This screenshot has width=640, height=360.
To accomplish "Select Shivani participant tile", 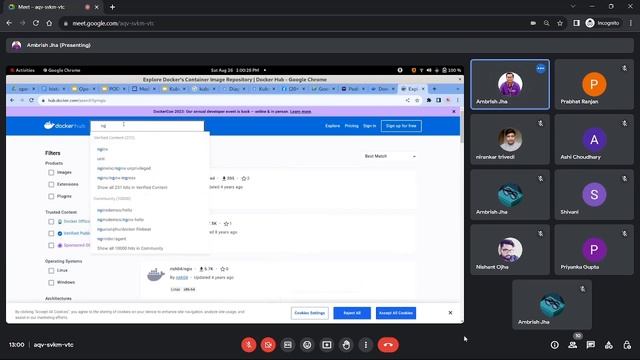I will pos(594,195).
